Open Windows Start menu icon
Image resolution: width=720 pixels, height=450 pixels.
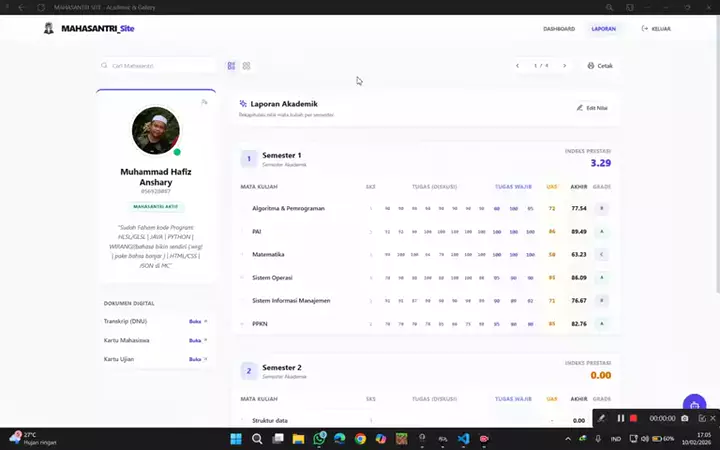tap(236, 438)
